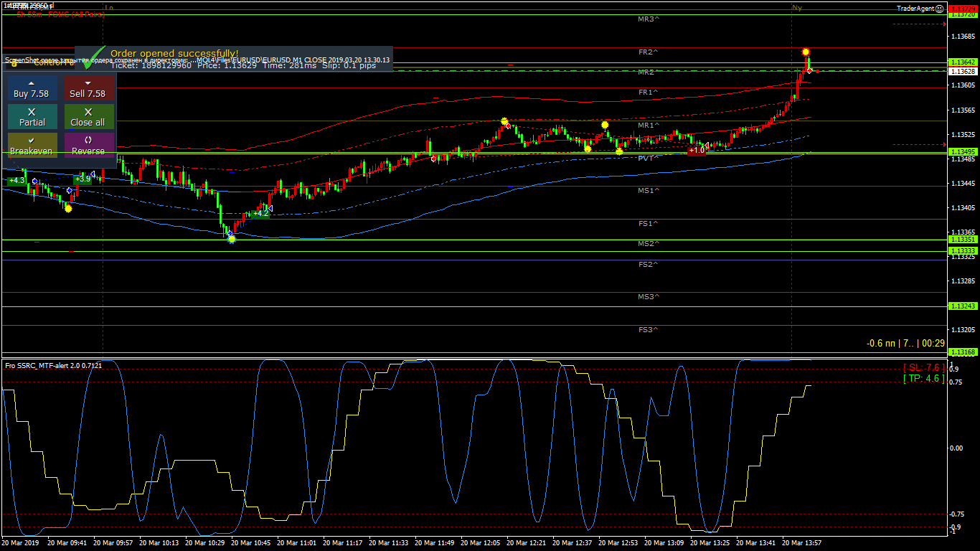Click the 0.00 value on indicator scale
The image size is (980, 551).
point(956,448)
